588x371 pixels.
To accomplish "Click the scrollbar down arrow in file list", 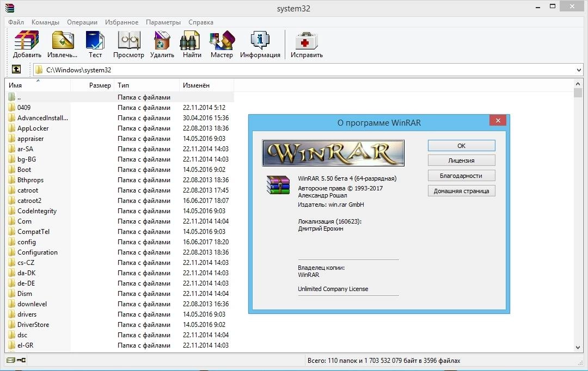I will coord(578,347).
